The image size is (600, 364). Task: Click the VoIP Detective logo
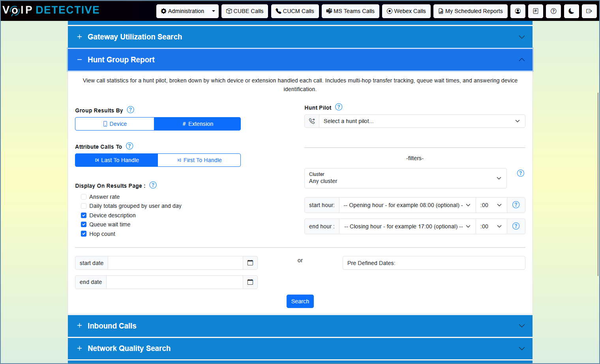(51, 10)
